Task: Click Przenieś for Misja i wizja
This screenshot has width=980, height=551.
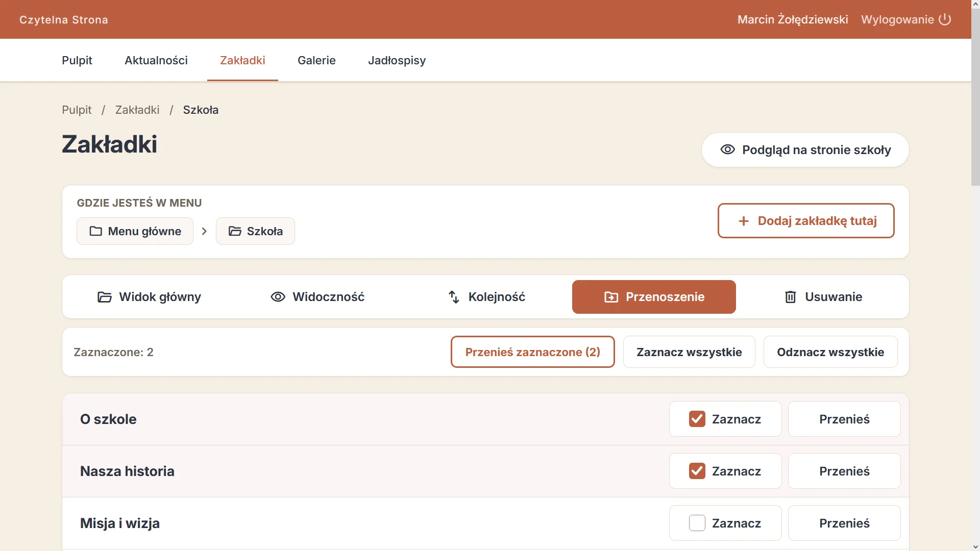Action: tap(844, 523)
